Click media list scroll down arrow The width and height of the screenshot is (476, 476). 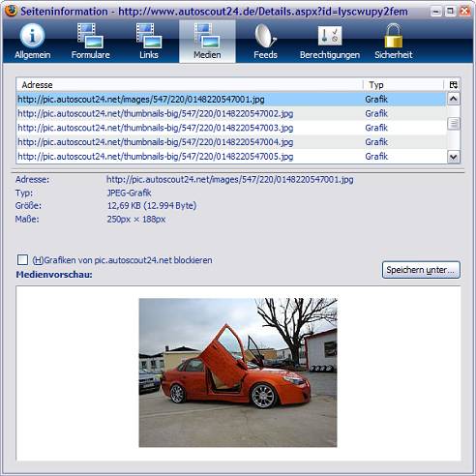pos(454,157)
